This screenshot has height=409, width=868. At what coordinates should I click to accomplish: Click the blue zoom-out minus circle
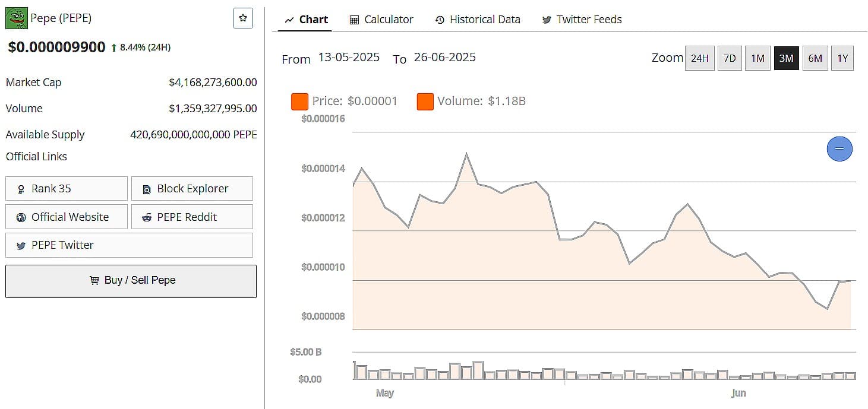(x=839, y=148)
